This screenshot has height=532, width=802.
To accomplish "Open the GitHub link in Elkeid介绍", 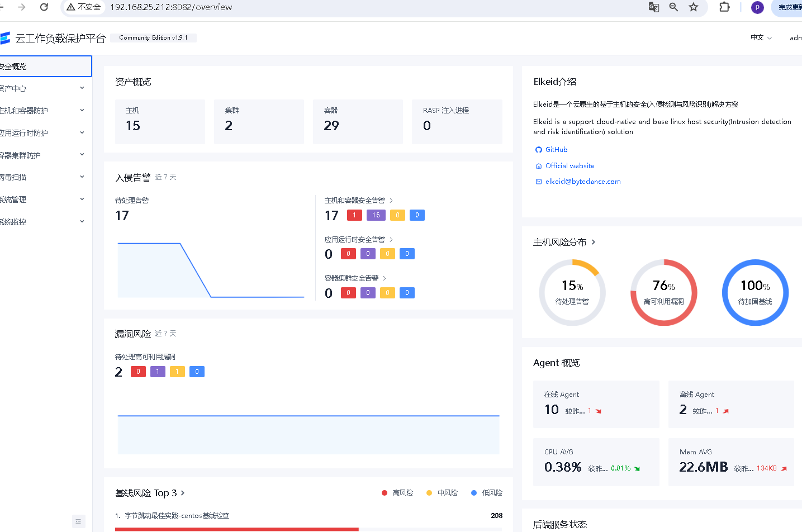I will 556,150.
